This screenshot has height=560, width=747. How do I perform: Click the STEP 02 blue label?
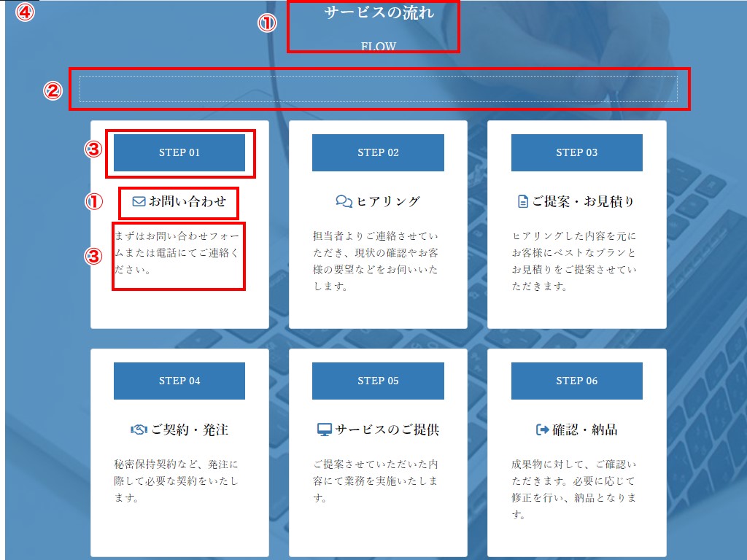click(x=378, y=152)
